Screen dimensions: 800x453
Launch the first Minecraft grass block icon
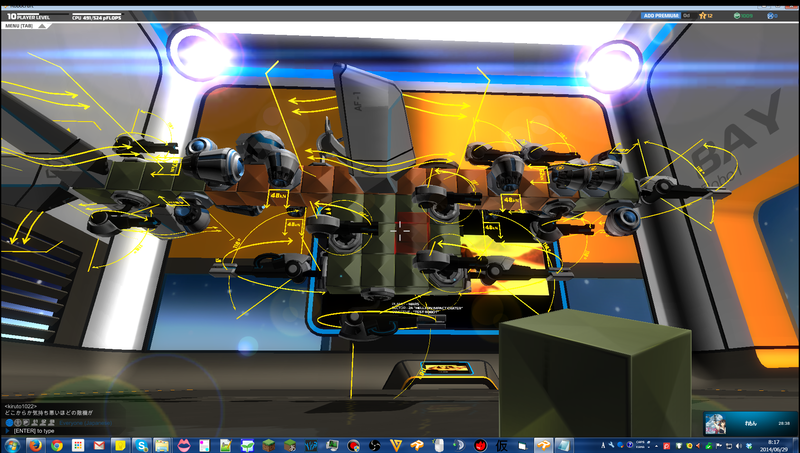click(269, 445)
